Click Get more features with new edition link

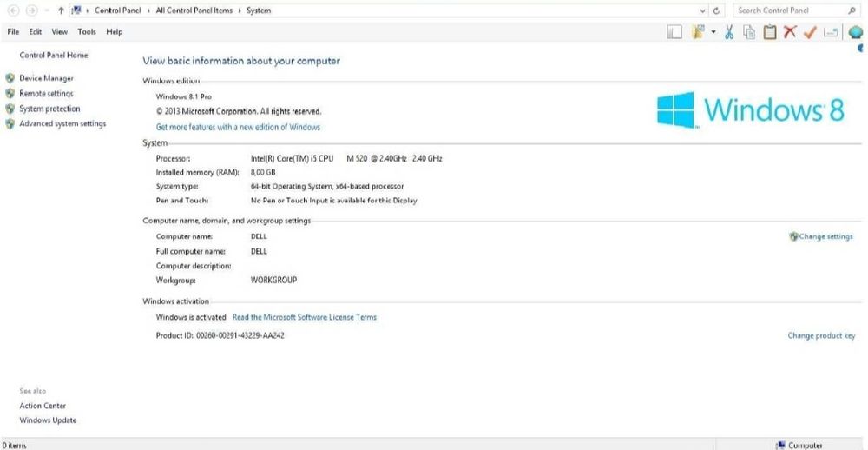coord(238,127)
